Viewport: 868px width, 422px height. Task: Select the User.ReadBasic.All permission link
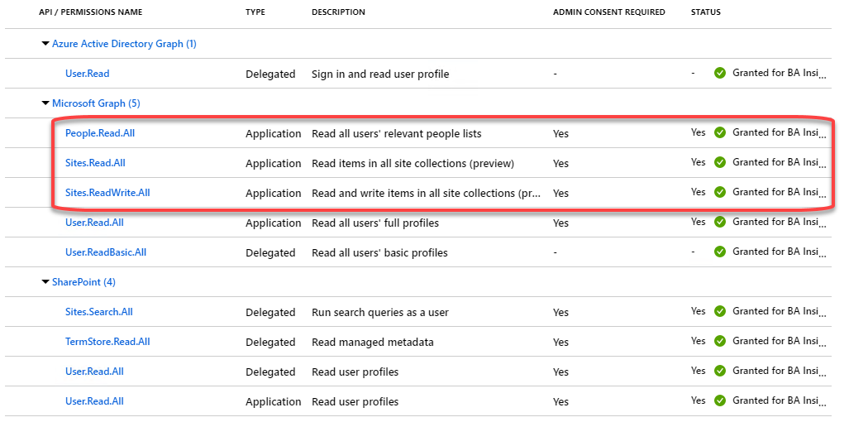click(106, 252)
